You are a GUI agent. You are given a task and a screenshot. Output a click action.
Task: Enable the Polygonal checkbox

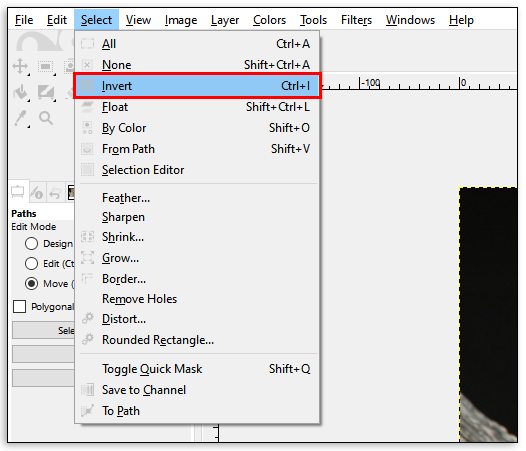[19, 306]
